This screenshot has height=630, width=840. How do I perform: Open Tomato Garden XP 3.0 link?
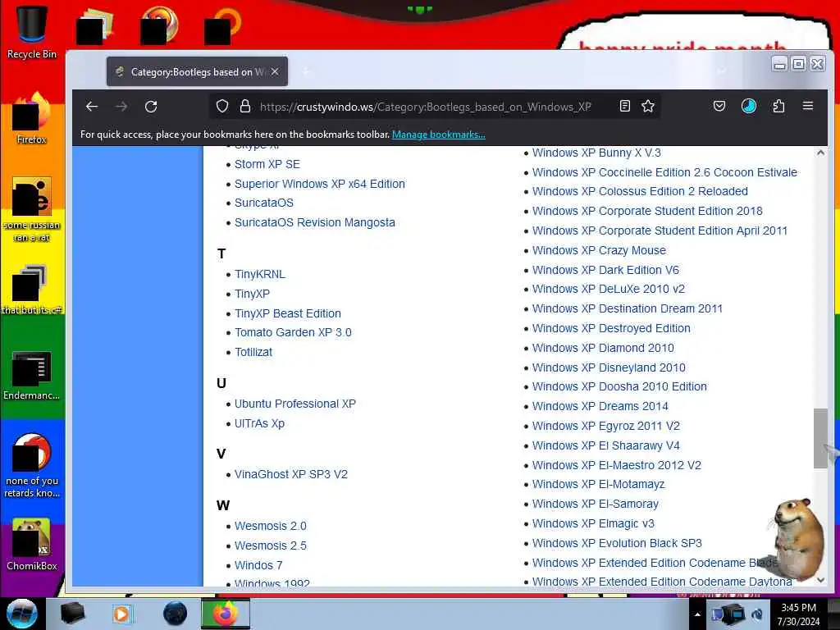[293, 332]
